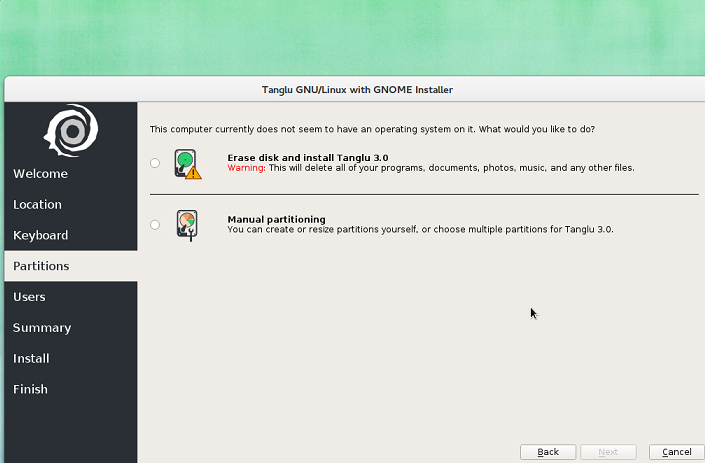Select the Partitions step

71,266
